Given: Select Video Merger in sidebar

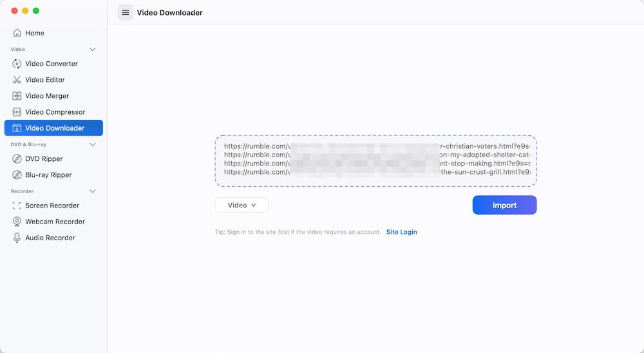Looking at the screenshot, I should click(x=53, y=96).
